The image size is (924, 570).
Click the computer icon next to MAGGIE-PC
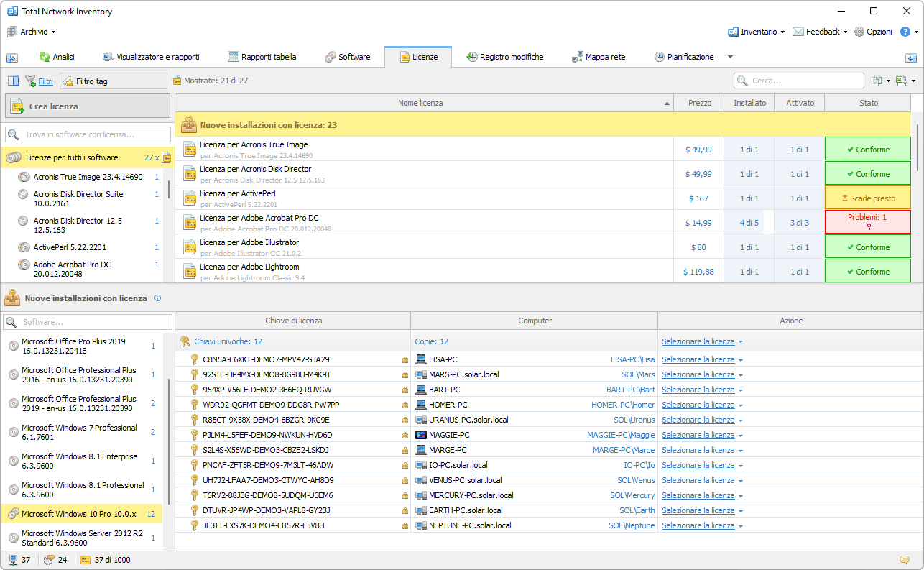(421, 435)
